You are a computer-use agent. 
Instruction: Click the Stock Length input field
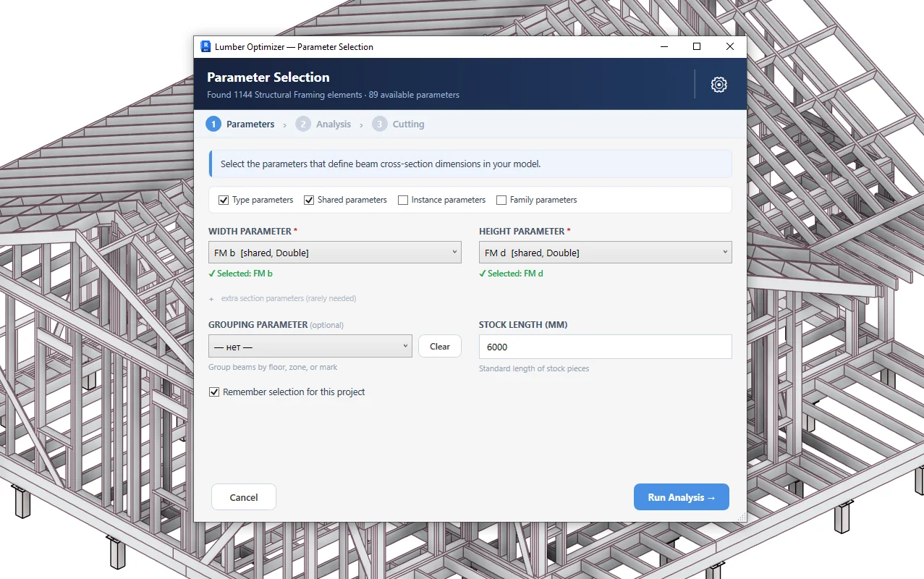pyautogui.click(x=606, y=347)
